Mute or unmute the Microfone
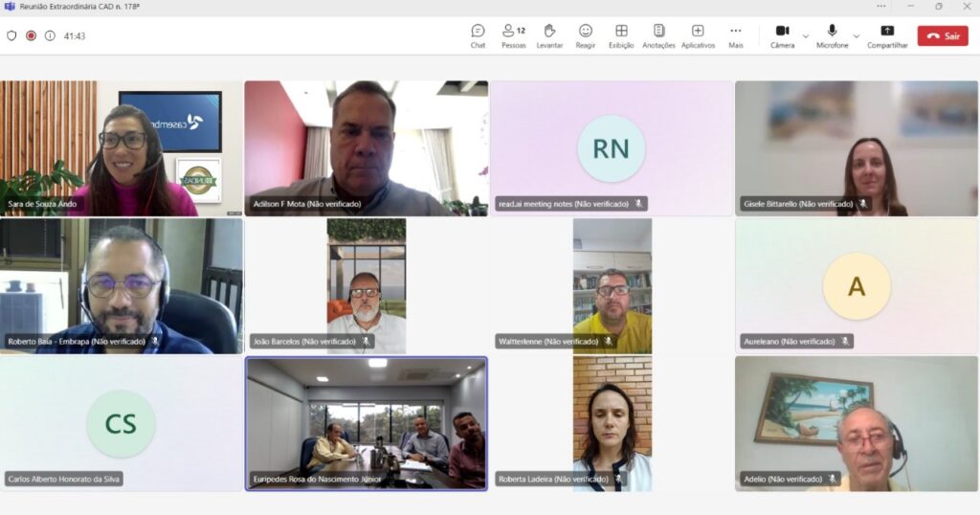 pyautogui.click(x=832, y=35)
